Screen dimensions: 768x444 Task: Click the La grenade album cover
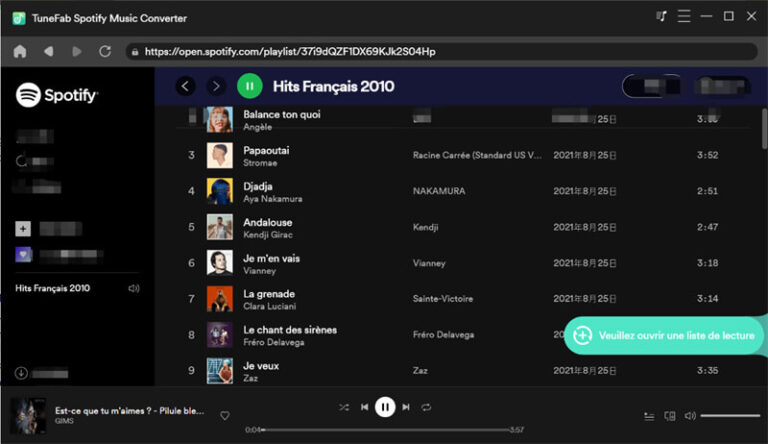219,299
